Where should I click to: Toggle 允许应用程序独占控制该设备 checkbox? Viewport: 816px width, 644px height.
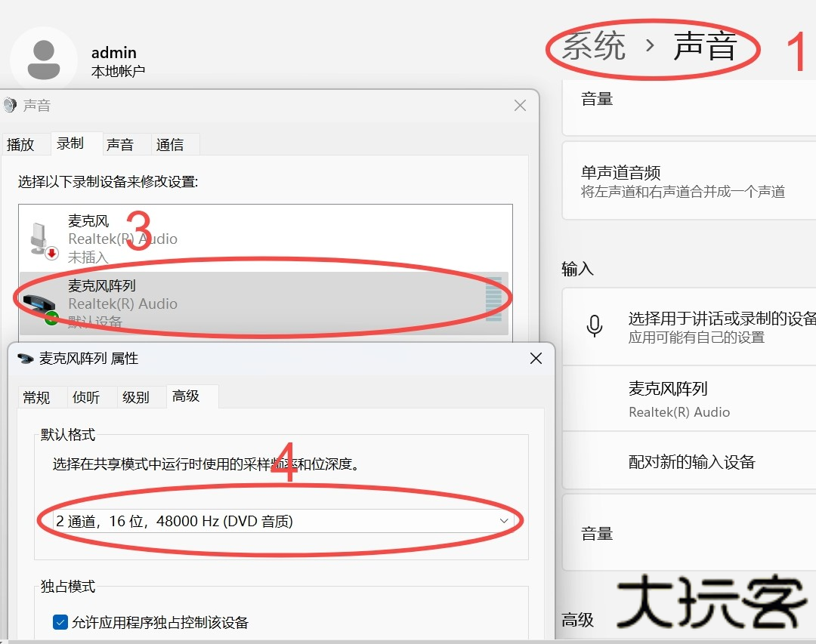coord(60,622)
